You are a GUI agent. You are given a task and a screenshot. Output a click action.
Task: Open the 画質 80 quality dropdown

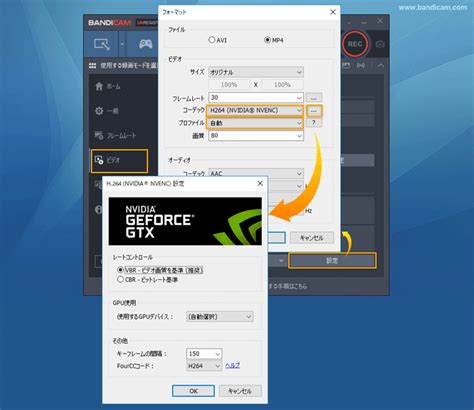(256, 136)
